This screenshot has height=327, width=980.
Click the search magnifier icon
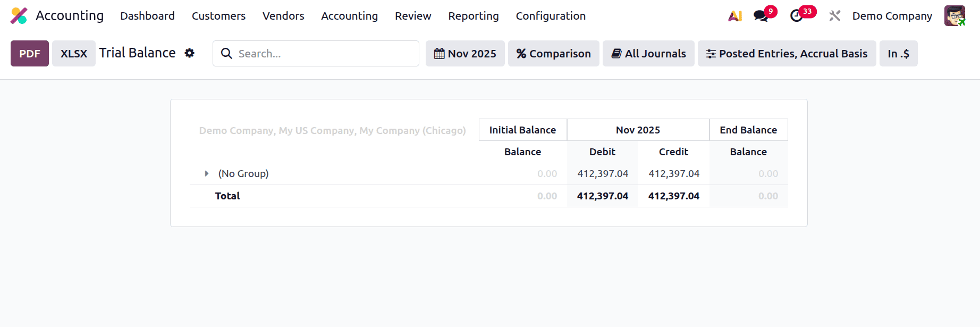pyautogui.click(x=226, y=54)
